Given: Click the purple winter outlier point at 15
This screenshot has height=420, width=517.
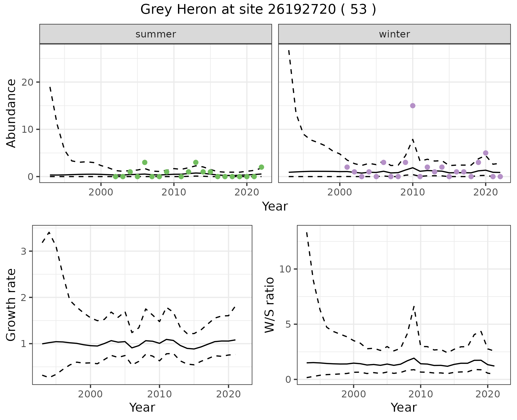Looking at the screenshot, I should [x=413, y=106].
